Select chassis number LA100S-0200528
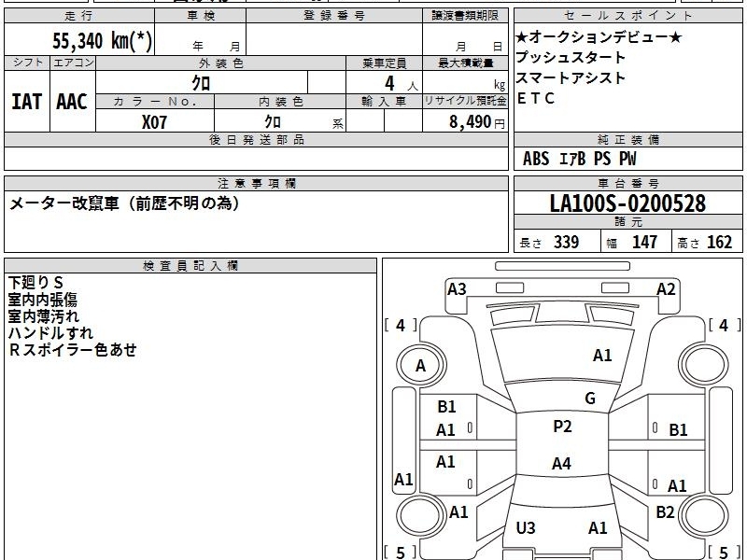Viewport: 747px width, 560px height. [x=627, y=203]
